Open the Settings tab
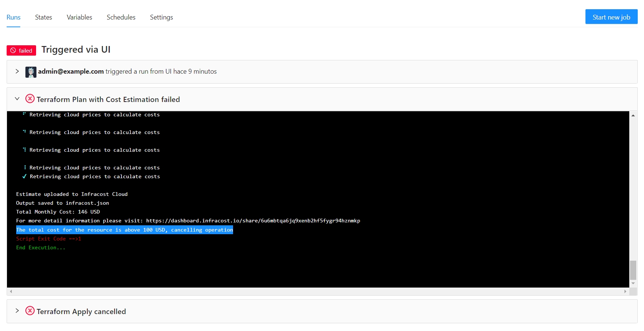Viewport: 644px width, 331px height. tap(161, 17)
